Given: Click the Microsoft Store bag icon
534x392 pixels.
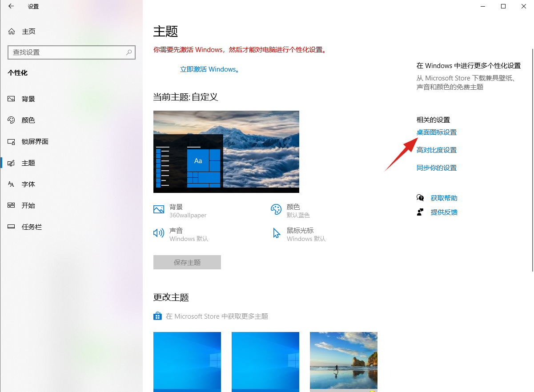Looking at the screenshot, I should [x=157, y=316].
